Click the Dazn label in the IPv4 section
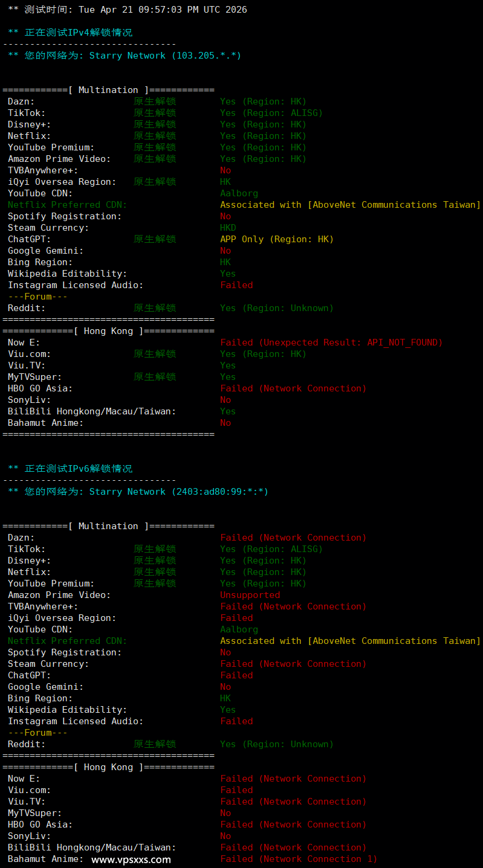This screenshot has width=483, height=868. (x=21, y=101)
